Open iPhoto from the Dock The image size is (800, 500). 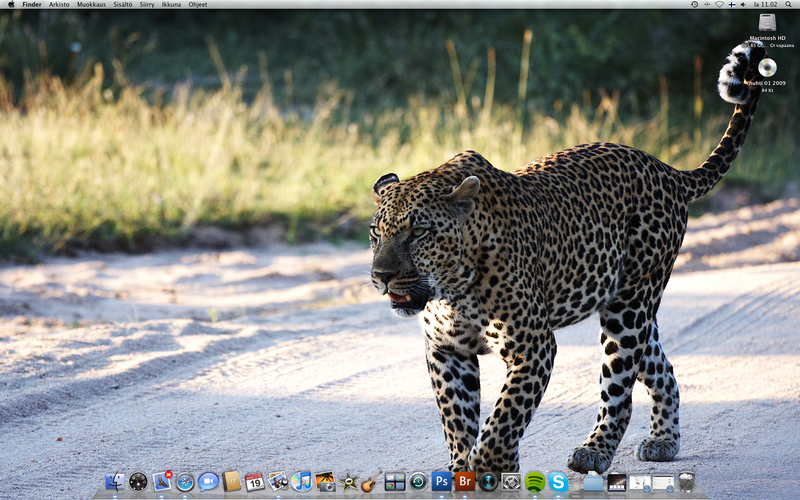[x=325, y=482]
